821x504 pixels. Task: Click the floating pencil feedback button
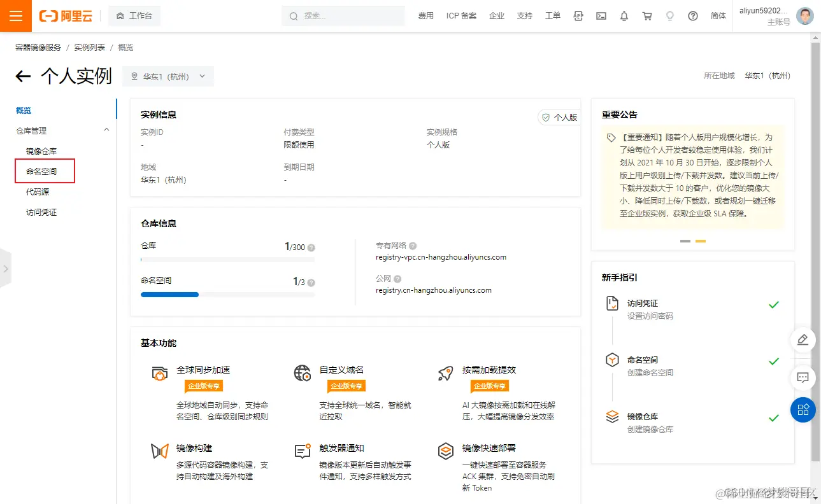[x=803, y=340]
